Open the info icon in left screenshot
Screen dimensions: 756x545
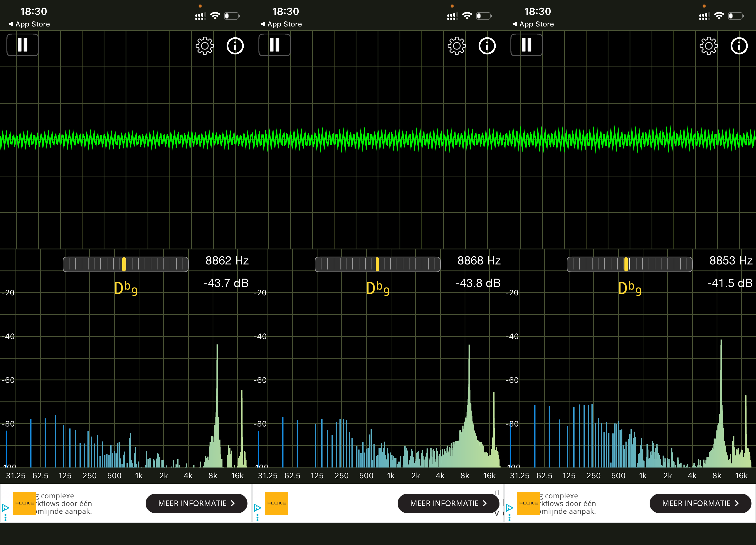click(x=235, y=46)
